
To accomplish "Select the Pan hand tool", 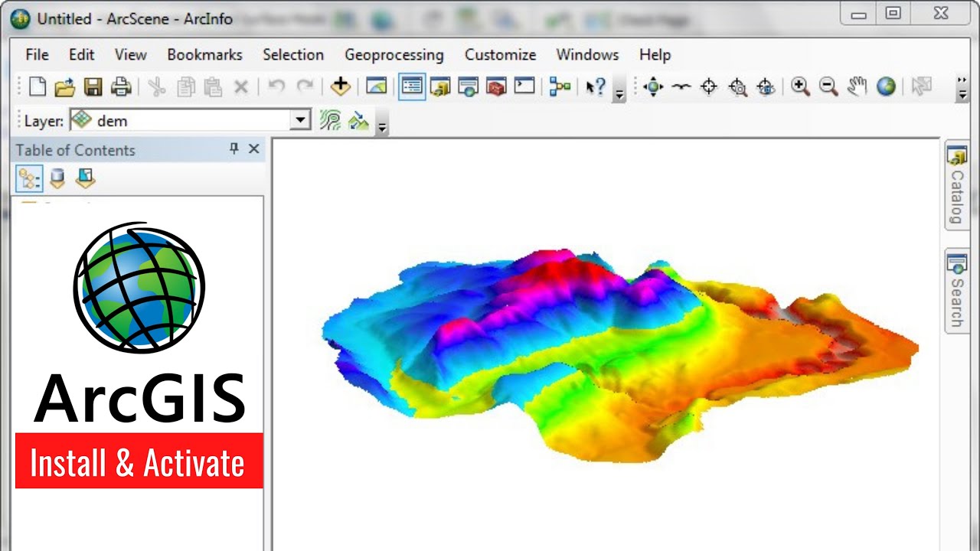I will [857, 86].
